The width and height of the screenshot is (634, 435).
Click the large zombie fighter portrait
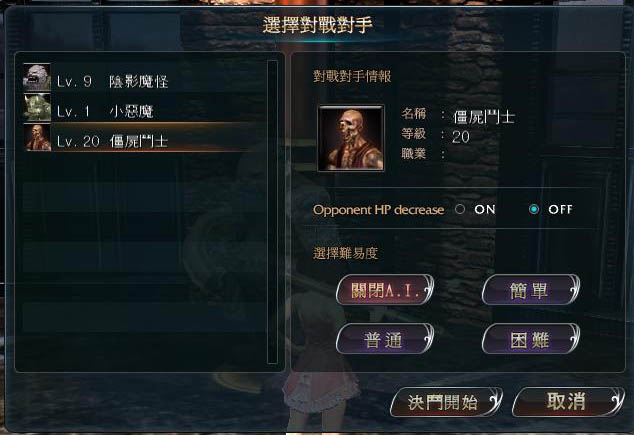(351, 138)
